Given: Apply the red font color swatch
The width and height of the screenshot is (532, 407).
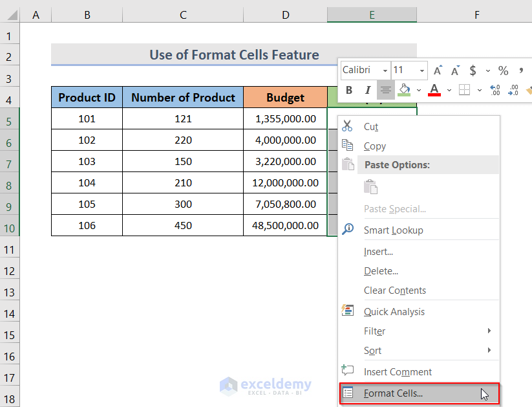Looking at the screenshot, I should pos(434,90).
